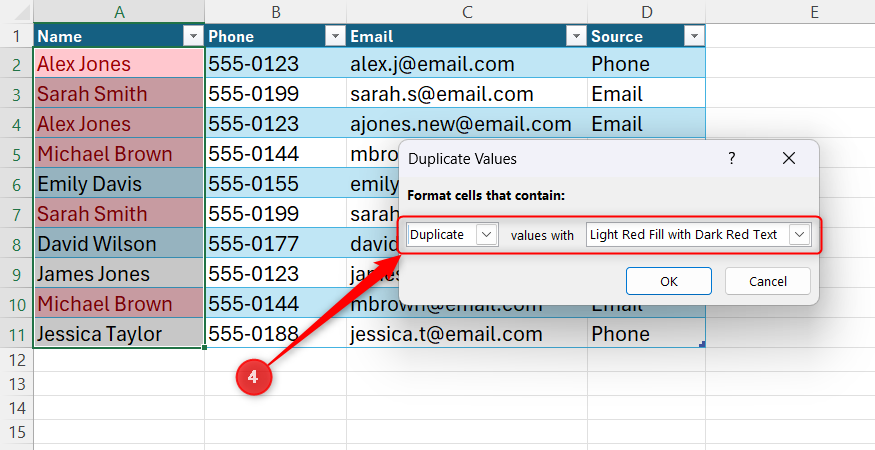The image size is (875, 450).
Task: Expand the Duplicate/Unique rule dropdown
Action: click(x=487, y=234)
